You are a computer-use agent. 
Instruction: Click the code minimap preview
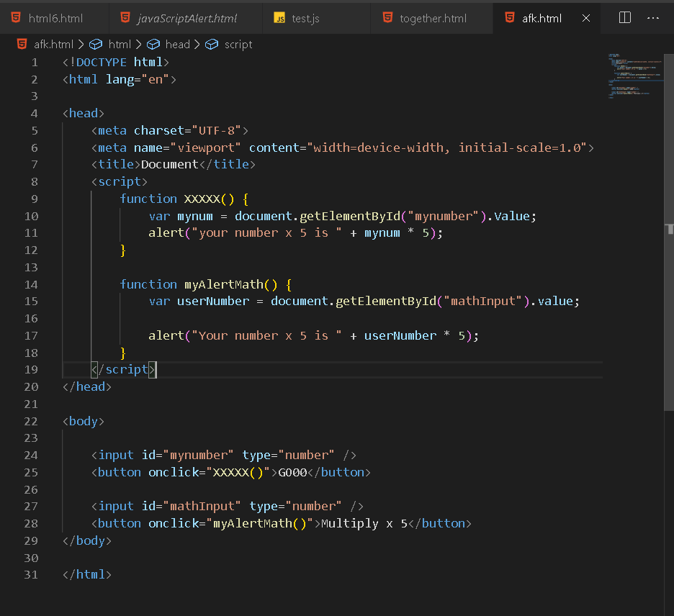[x=634, y=76]
